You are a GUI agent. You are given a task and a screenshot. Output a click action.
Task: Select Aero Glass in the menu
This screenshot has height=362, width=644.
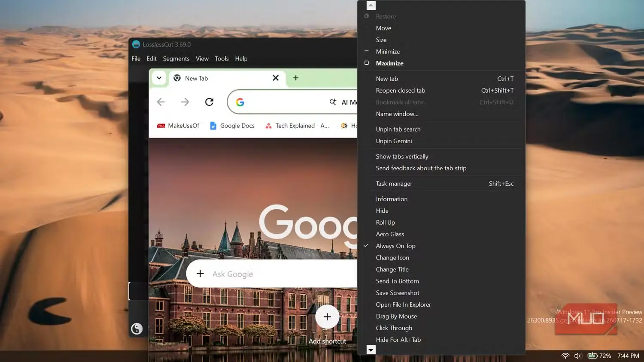pyautogui.click(x=441, y=234)
